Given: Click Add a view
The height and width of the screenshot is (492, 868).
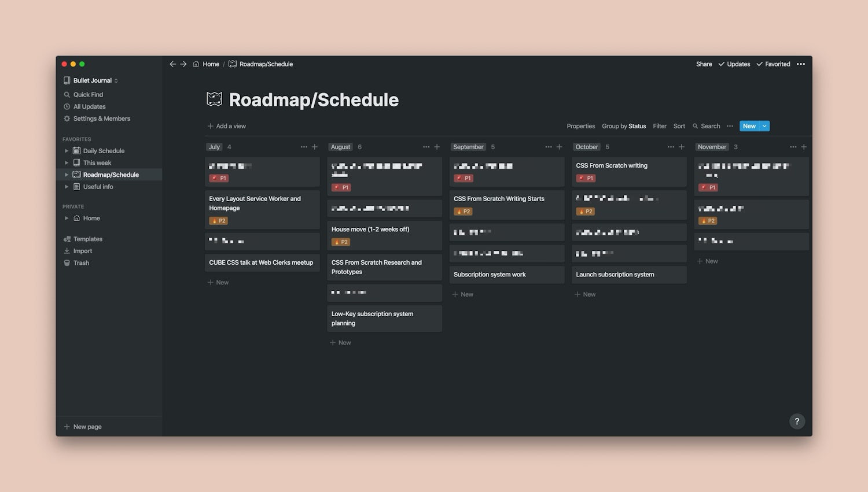Looking at the screenshot, I should (x=227, y=126).
